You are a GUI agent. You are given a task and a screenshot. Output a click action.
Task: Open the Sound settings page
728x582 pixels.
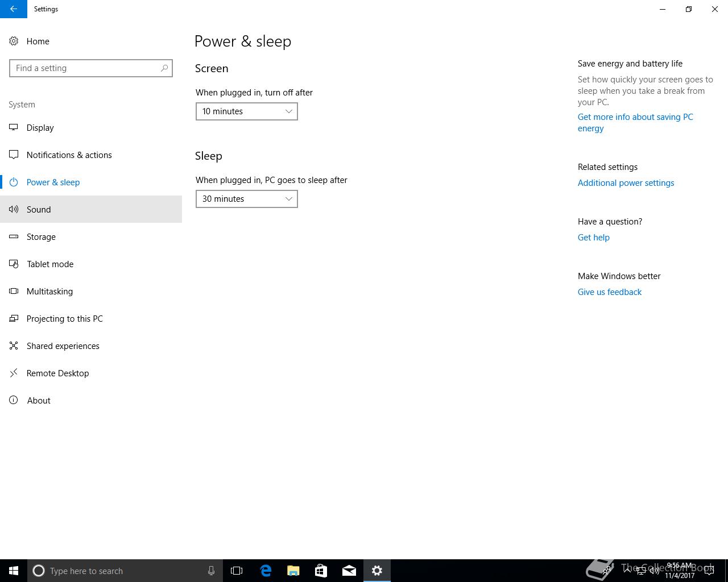click(x=91, y=209)
